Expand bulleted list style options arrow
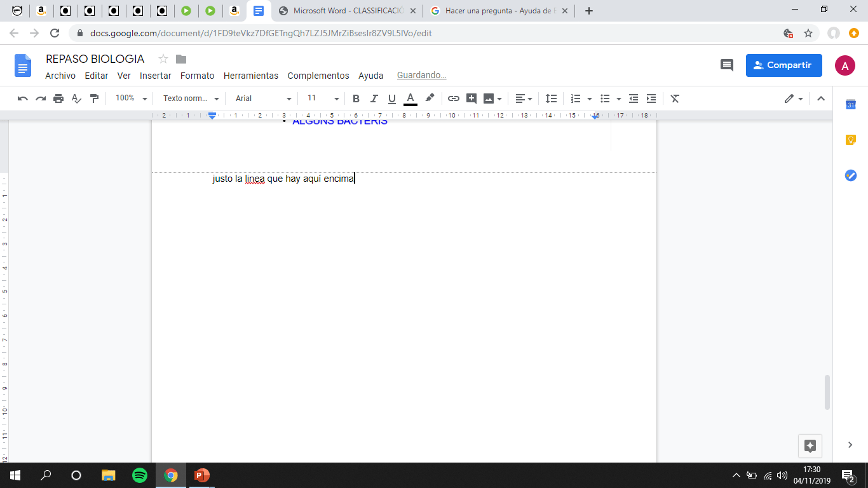 tap(619, 99)
